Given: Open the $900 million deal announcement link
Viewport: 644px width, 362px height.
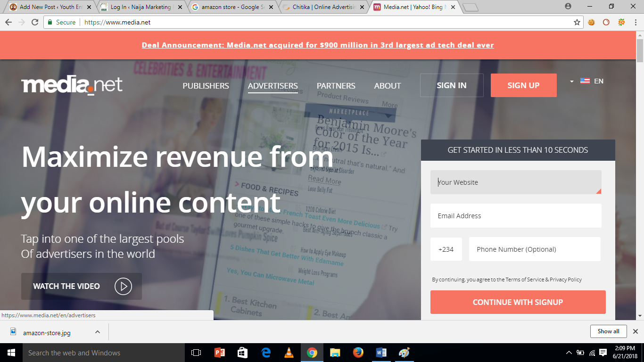Looking at the screenshot, I should tap(318, 45).
